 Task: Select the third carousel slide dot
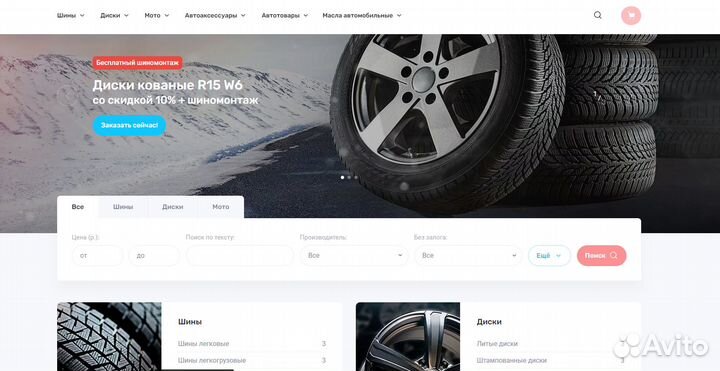tap(355, 177)
